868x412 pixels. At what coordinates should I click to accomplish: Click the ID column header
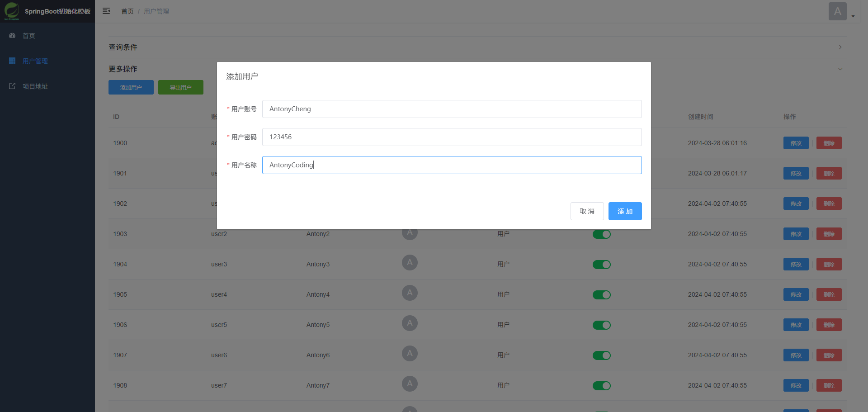[116, 117]
